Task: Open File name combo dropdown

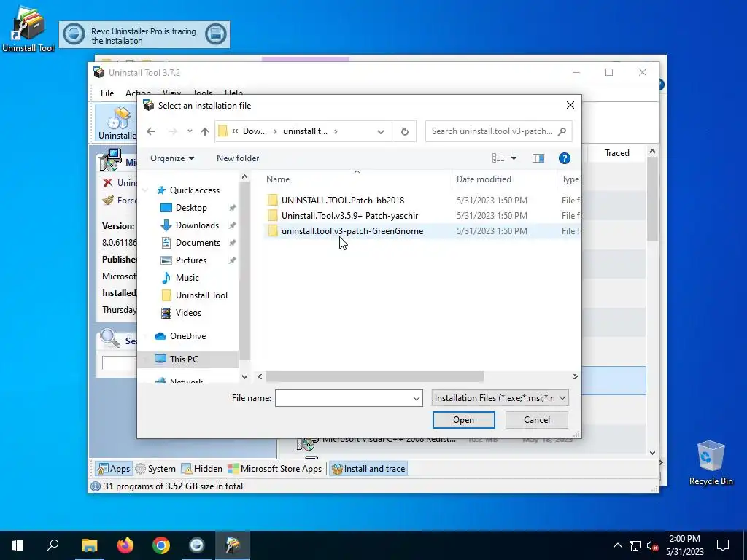Action: pos(417,398)
